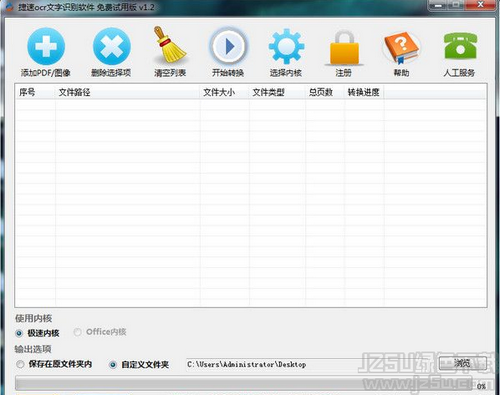Close the OCR software window

pyautogui.click(x=480, y=5)
